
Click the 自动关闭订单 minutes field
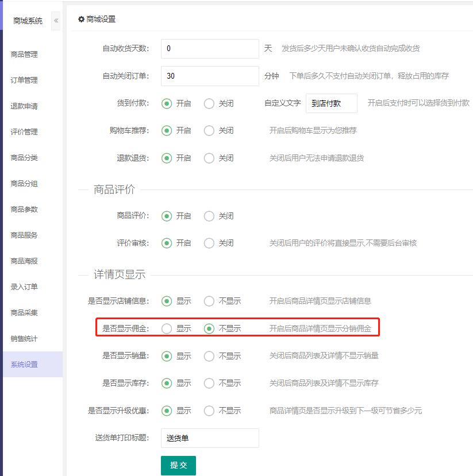[210, 76]
